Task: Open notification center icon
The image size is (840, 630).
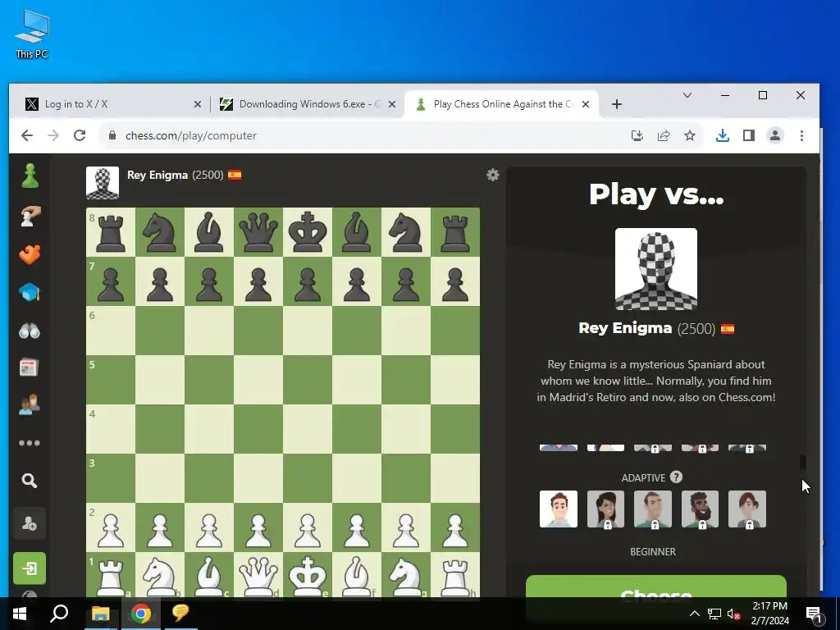Action: [x=813, y=614]
